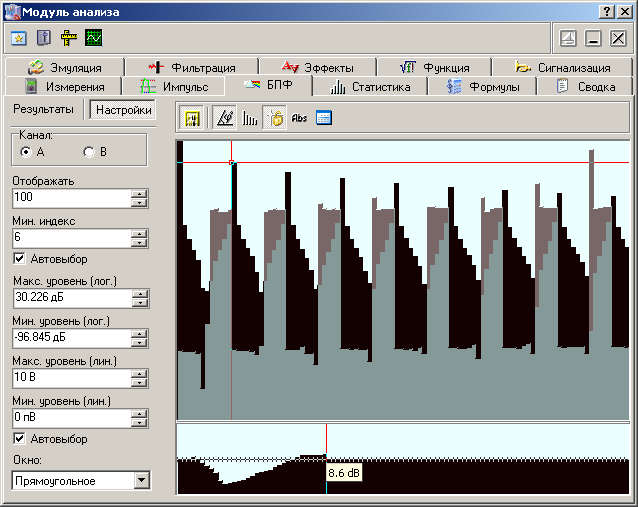
Task: Increase the Отображать value with up arrow
Action: [x=139, y=194]
